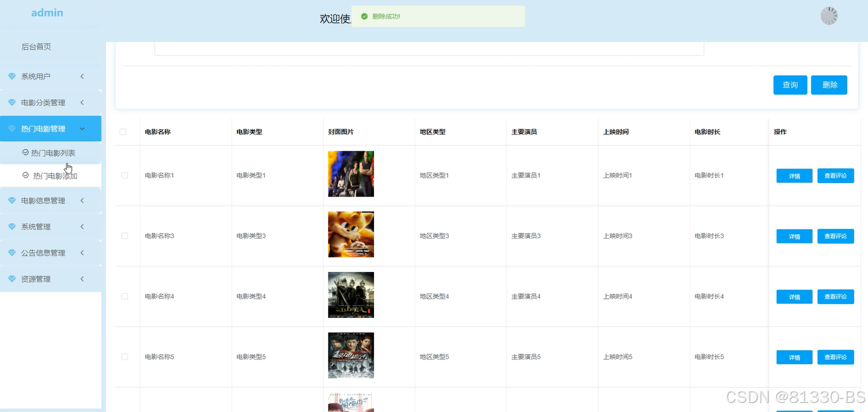Open cover image of 电影名称5
868x412 pixels.
[x=351, y=355]
